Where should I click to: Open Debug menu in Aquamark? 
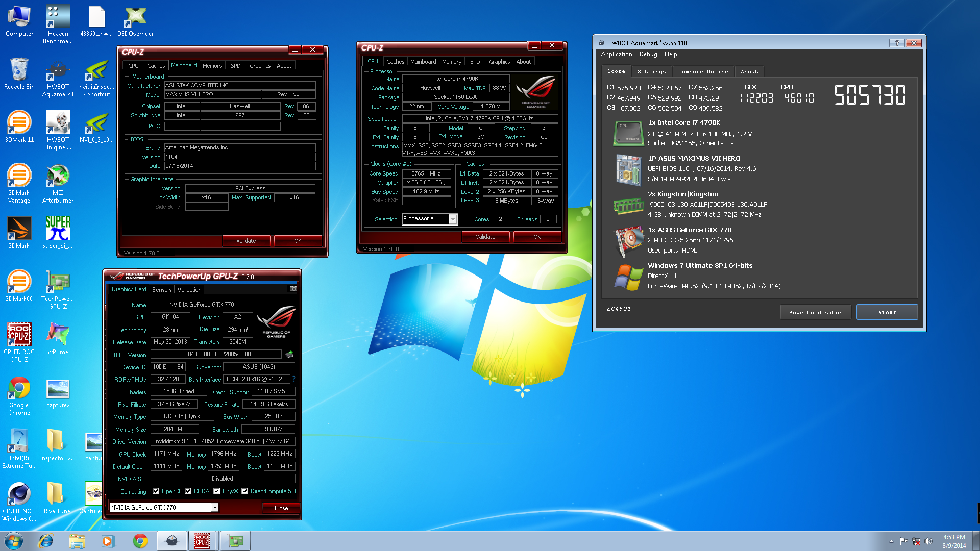pos(648,54)
